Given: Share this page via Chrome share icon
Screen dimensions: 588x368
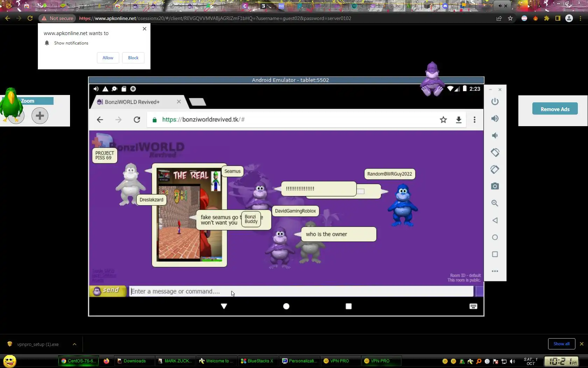Looking at the screenshot, I should 499,18.
